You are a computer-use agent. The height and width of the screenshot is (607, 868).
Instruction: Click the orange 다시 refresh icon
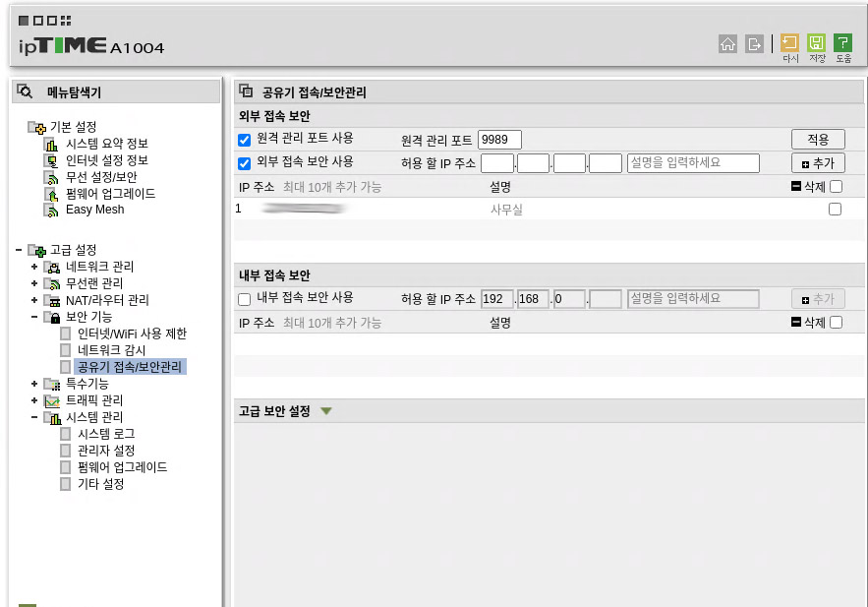789,42
